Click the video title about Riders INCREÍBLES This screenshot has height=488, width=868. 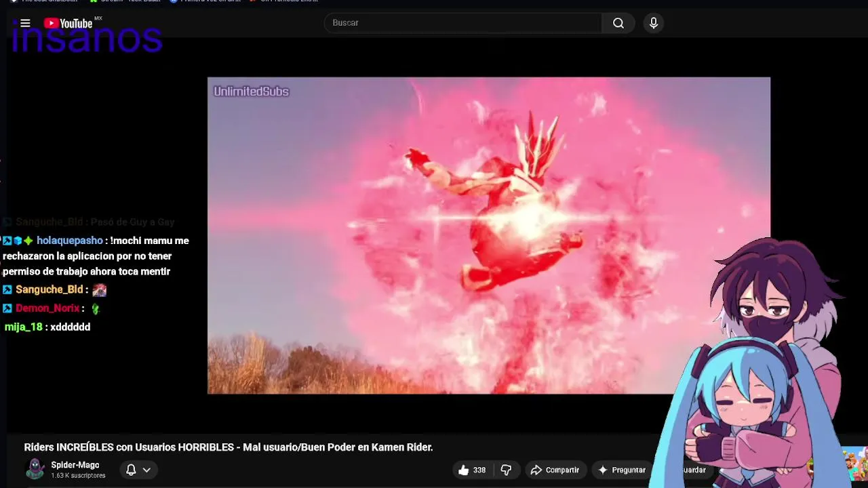click(x=229, y=447)
